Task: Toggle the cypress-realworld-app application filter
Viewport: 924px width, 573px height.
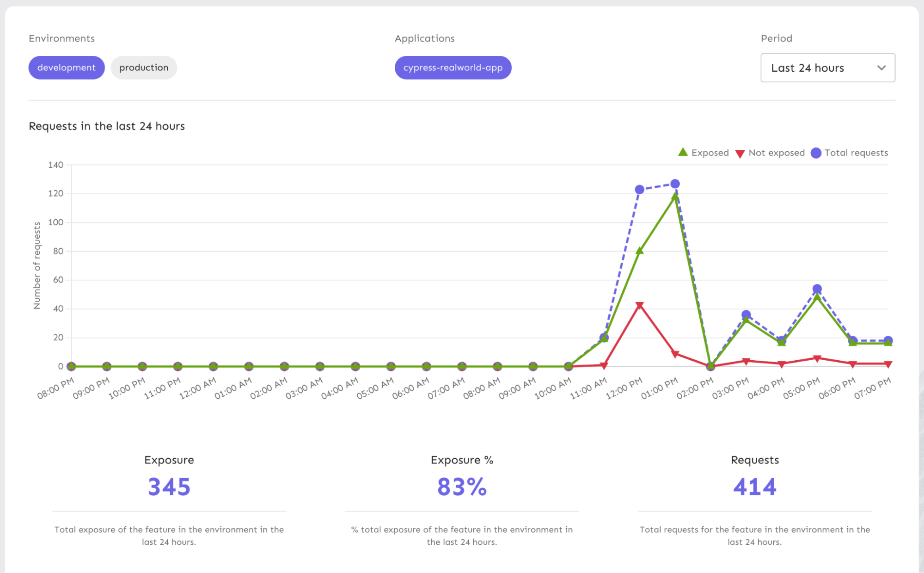Action: click(453, 67)
